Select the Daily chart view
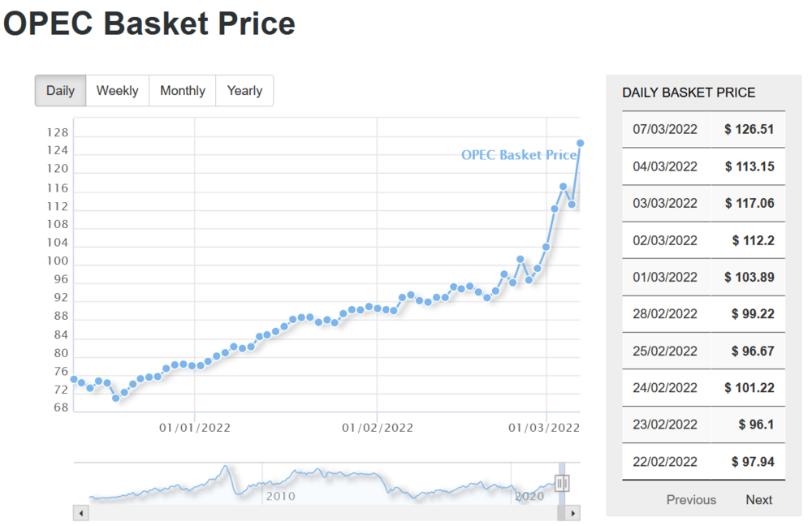The image size is (812, 526). [60, 91]
